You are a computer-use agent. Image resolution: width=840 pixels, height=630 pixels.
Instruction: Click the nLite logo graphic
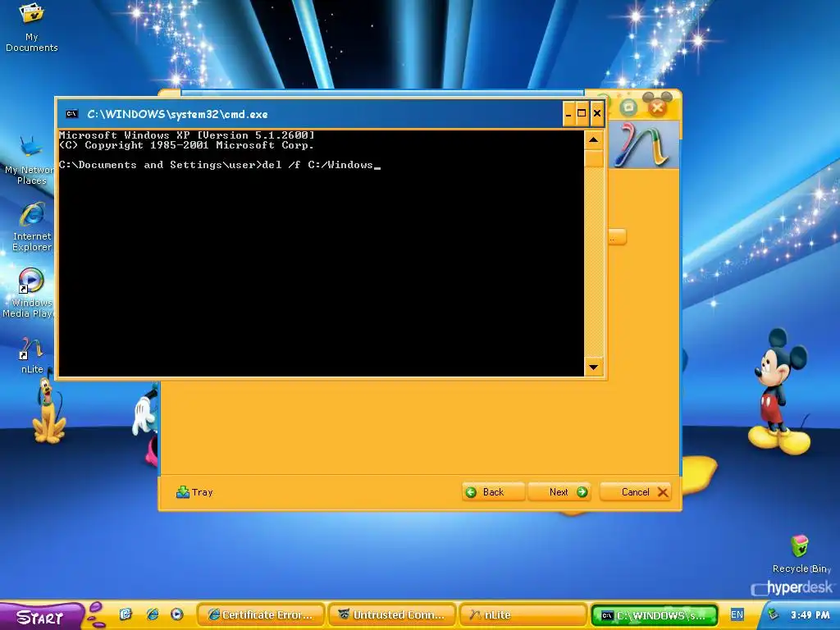[643, 144]
